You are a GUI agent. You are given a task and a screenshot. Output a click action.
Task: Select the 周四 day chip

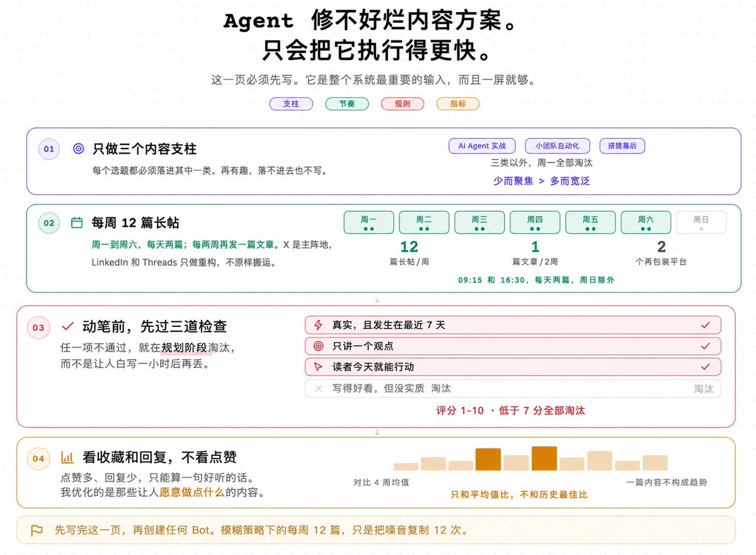click(535, 222)
